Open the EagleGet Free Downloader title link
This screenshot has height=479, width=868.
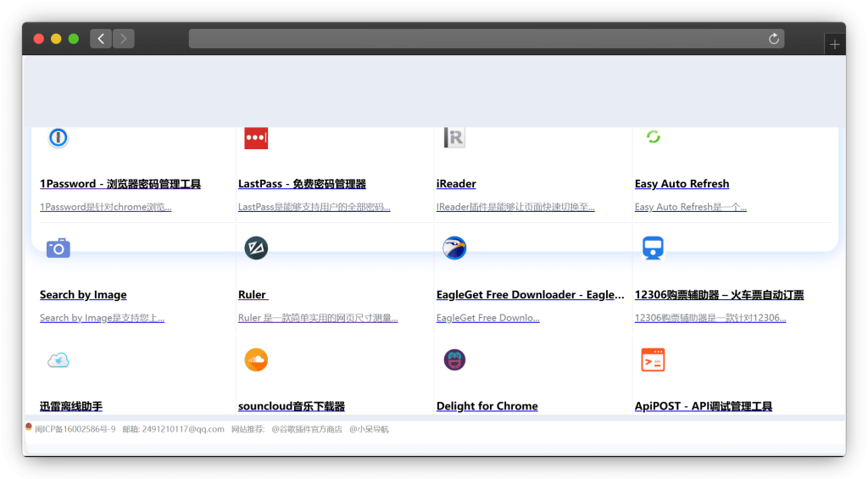(x=530, y=295)
